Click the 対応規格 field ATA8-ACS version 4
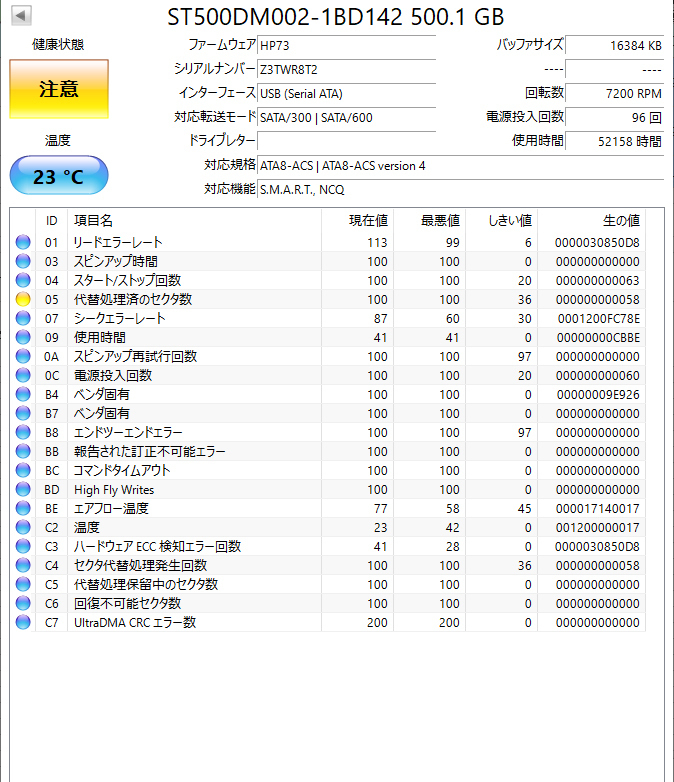 (460, 166)
